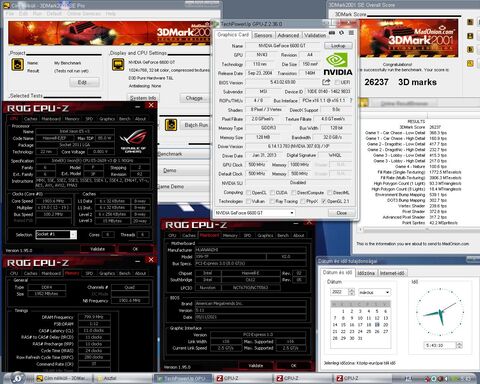Open the Validation tab in GPU-Z
The width and height of the screenshot is (480, 384).
point(315,35)
